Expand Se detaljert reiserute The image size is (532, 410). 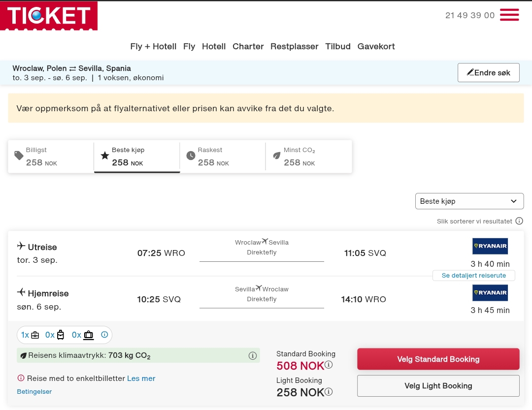click(474, 275)
